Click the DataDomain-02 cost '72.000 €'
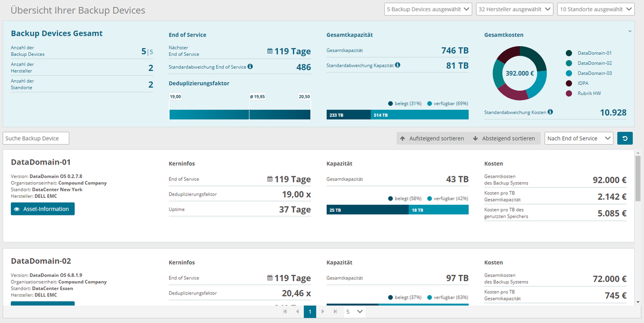The width and height of the screenshot is (644, 323). click(x=609, y=279)
